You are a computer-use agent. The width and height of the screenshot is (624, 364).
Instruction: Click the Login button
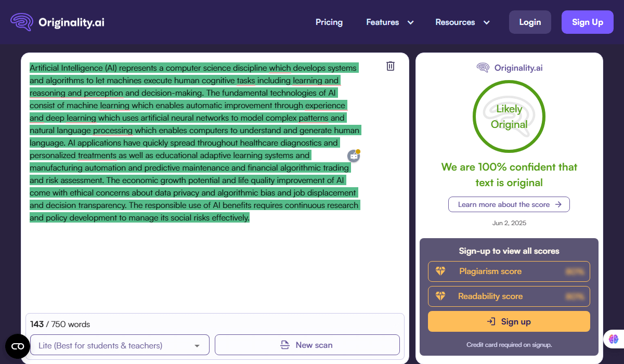click(530, 22)
